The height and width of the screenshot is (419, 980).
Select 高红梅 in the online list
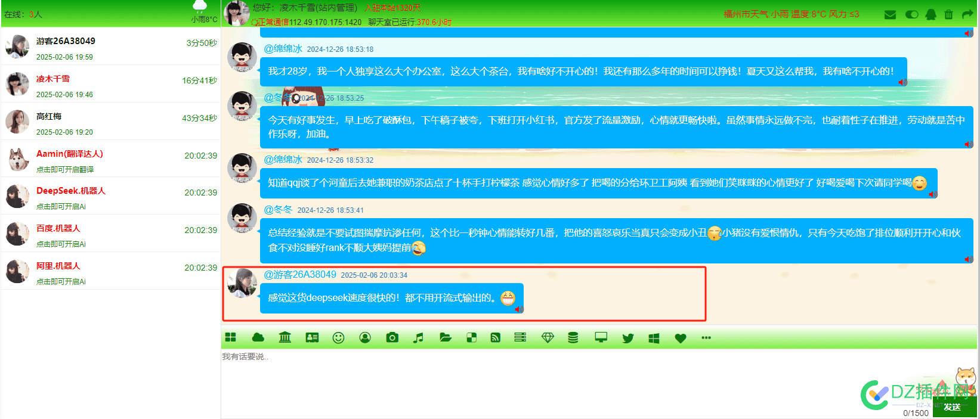point(111,122)
